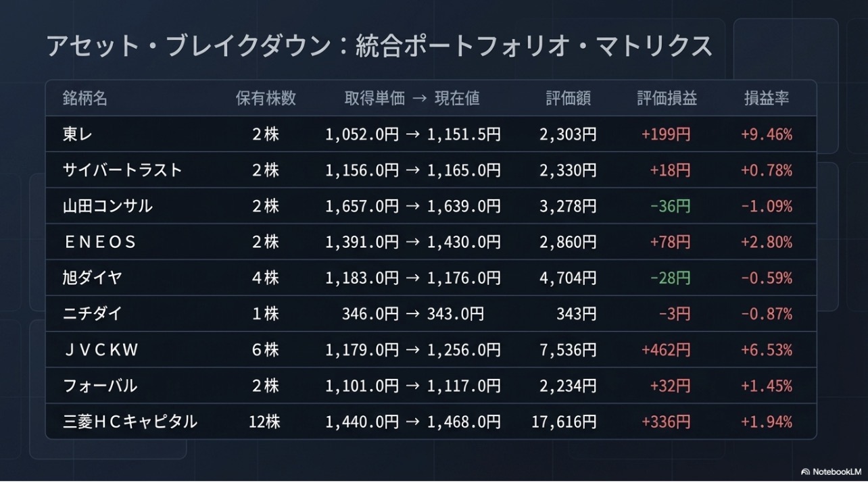
Task: Click the ＥＮＥＯＳ stock name
Action: pyautogui.click(x=100, y=242)
